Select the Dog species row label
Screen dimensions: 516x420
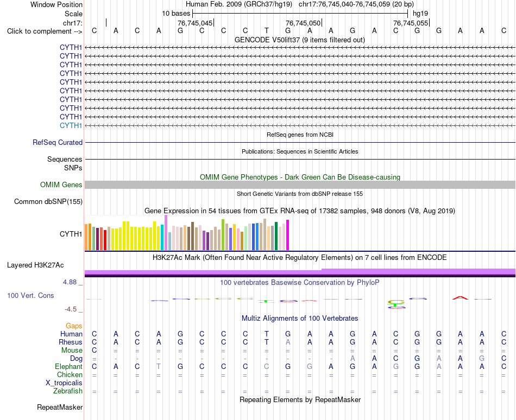(76, 359)
